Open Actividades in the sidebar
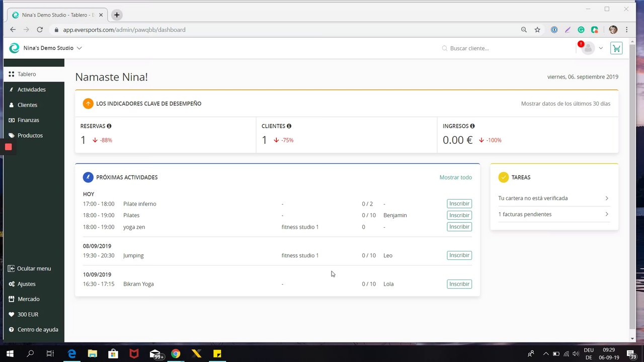Screen dimensions: 644x362 pyautogui.click(x=34, y=89)
